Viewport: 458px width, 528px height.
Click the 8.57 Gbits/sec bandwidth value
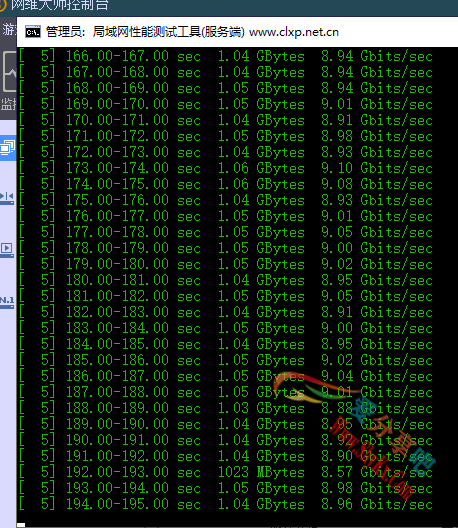click(x=377, y=472)
